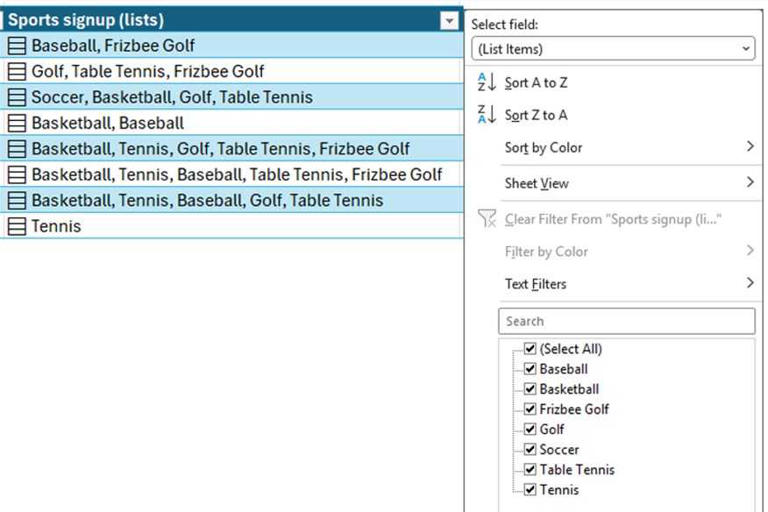Image resolution: width=768 pixels, height=512 pixels.
Task: Click the list icon beside Baseball, Frizbee Golf
Action: pyautogui.click(x=17, y=46)
